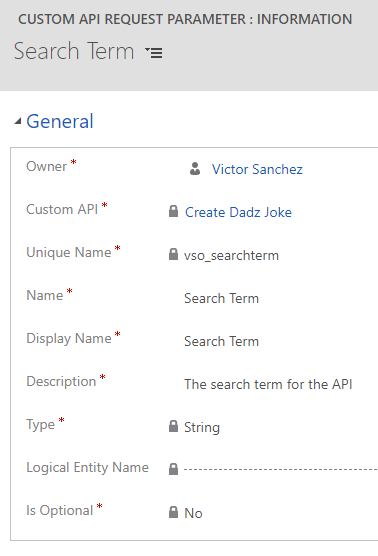
Task: Click the Type field label
Action: [x=40, y=424]
